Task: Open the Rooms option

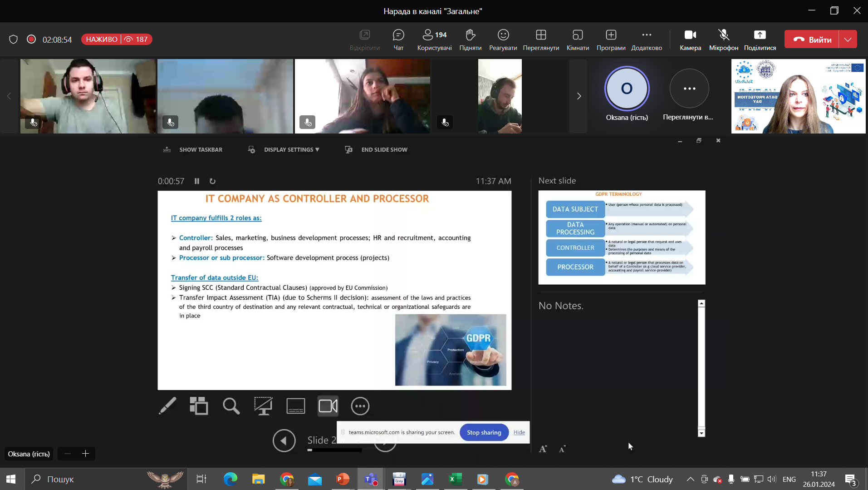Action: point(578,40)
